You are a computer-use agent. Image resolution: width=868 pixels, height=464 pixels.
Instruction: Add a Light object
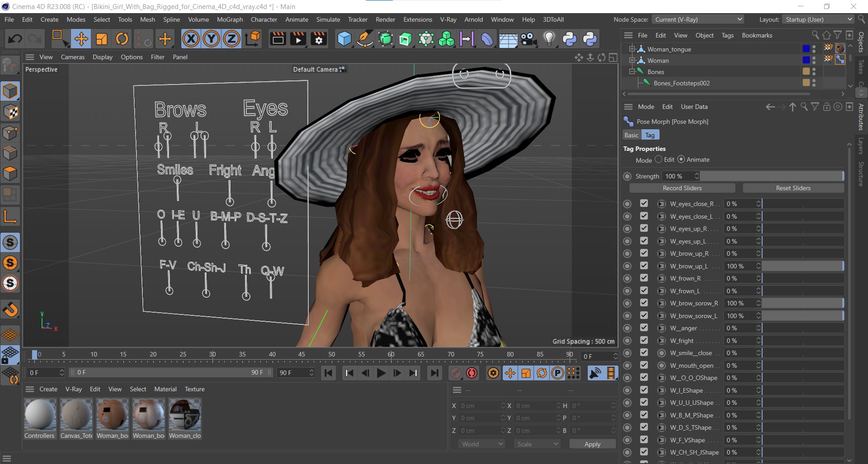click(x=549, y=39)
